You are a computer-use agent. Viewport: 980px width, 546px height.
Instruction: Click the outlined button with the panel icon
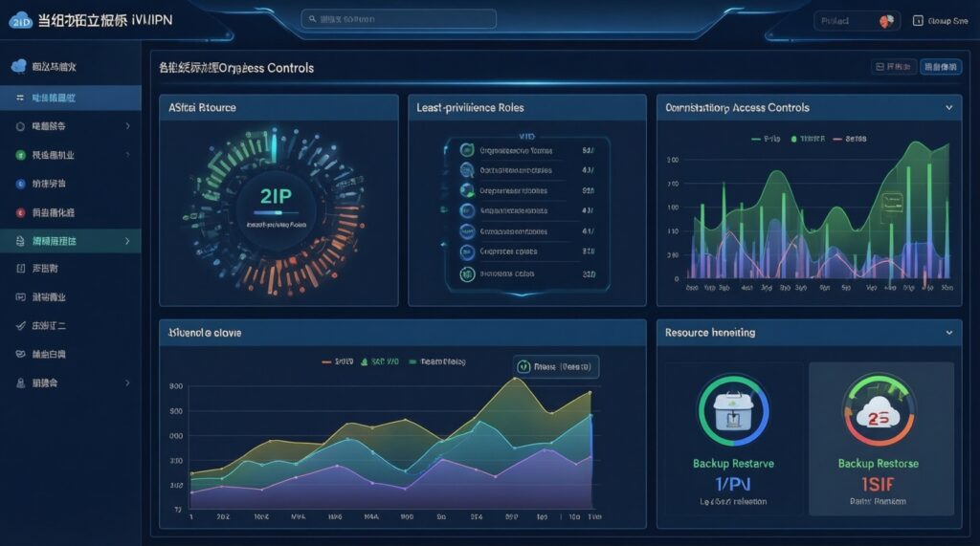[892, 68]
